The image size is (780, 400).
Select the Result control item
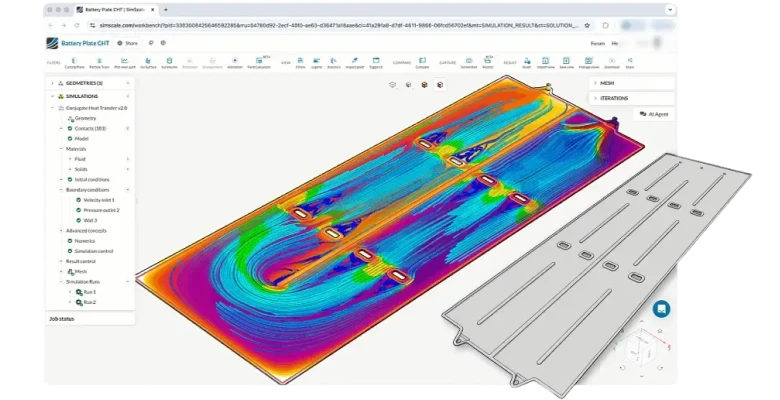[x=81, y=261]
